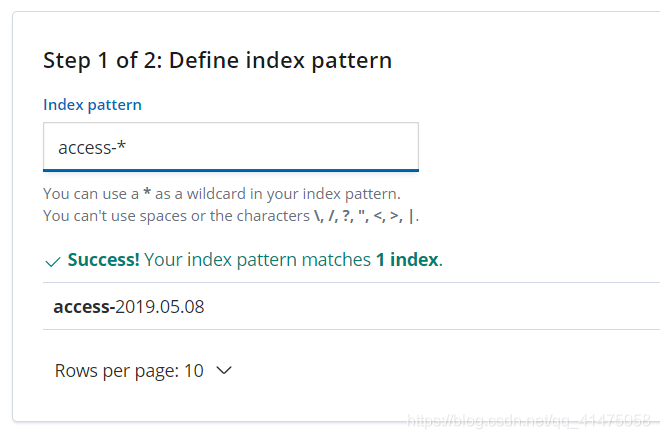This screenshot has height=439, width=660.
Task: Click the bold "access-" matched prefix
Action: (x=84, y=306)
